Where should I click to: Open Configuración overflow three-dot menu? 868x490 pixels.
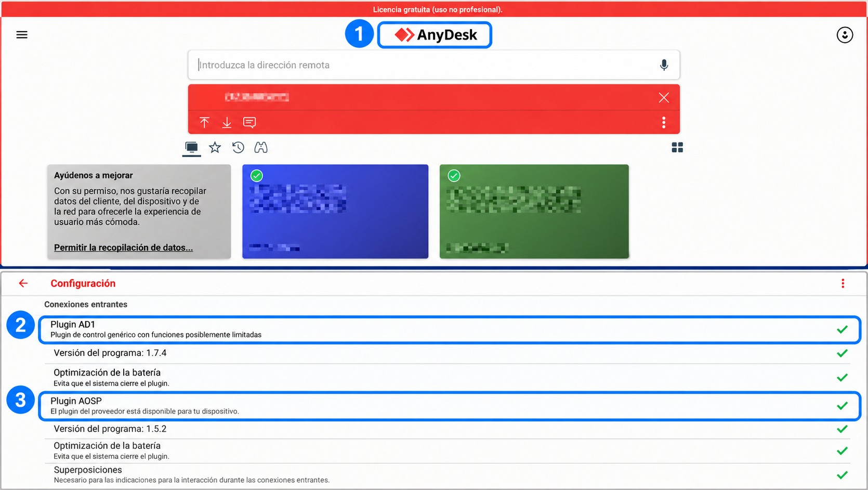(843, 283)
